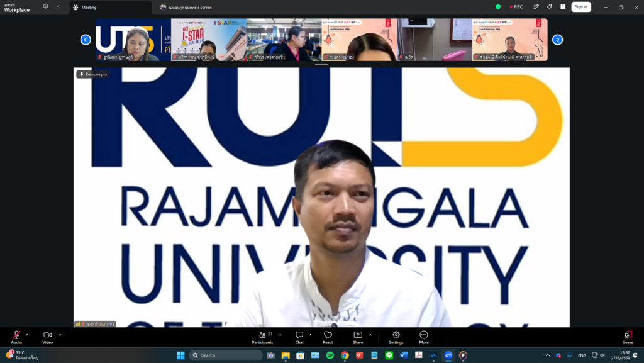Screen dimensions: 644x363
Task: Open Lightroom Classic from taskbar
Action: tap(433, 355)
